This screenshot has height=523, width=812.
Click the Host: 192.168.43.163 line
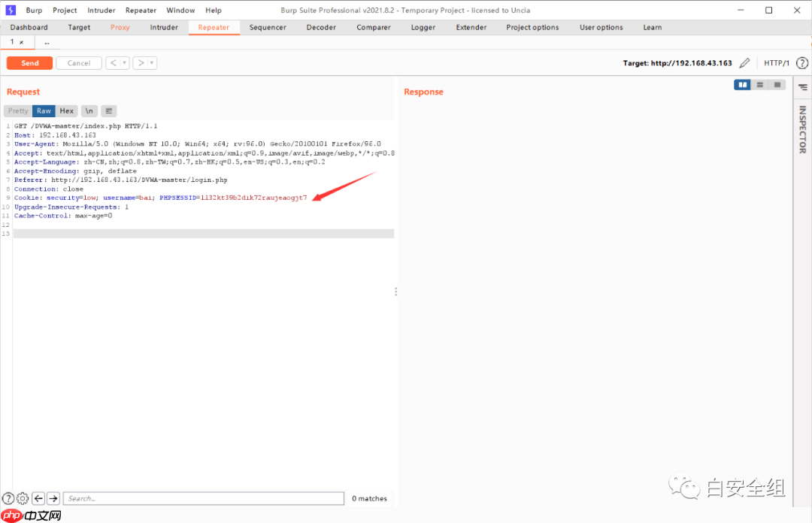point(55,135)
